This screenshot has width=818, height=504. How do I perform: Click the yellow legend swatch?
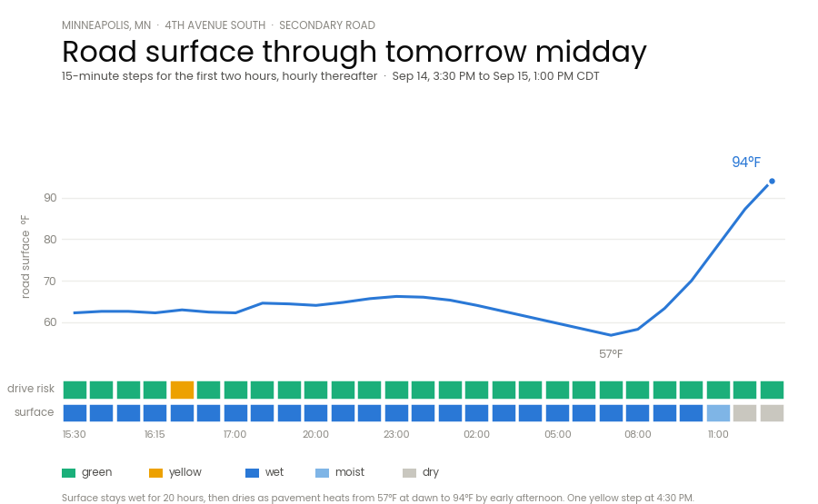[155, 473]
